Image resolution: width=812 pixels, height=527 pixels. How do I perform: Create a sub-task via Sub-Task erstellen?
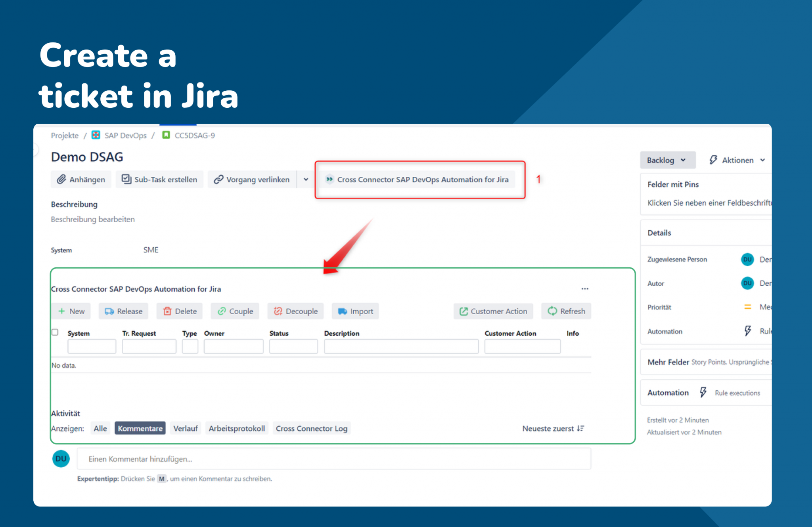159,179
